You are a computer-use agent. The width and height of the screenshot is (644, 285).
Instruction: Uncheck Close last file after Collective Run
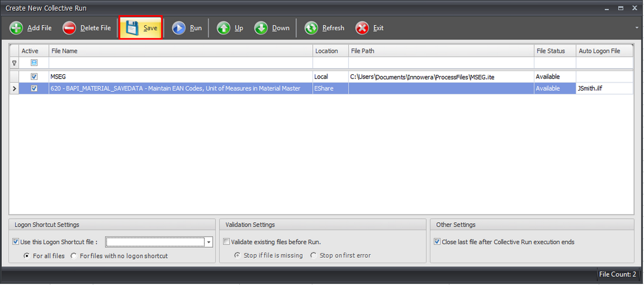click(x=438, y=242)
